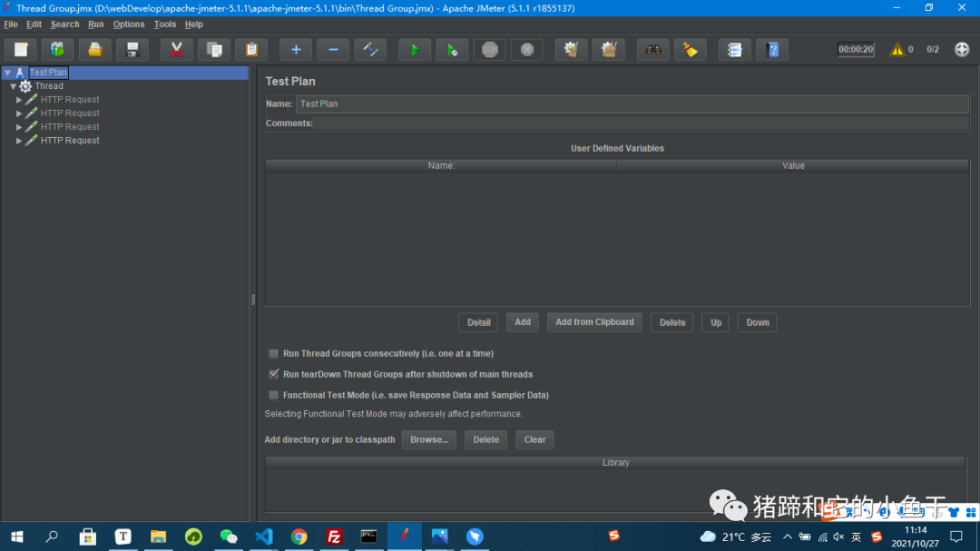Click the Value column header
Image resolution: width=980 pixels, height=551 pixels.
[x=793, y=166]
